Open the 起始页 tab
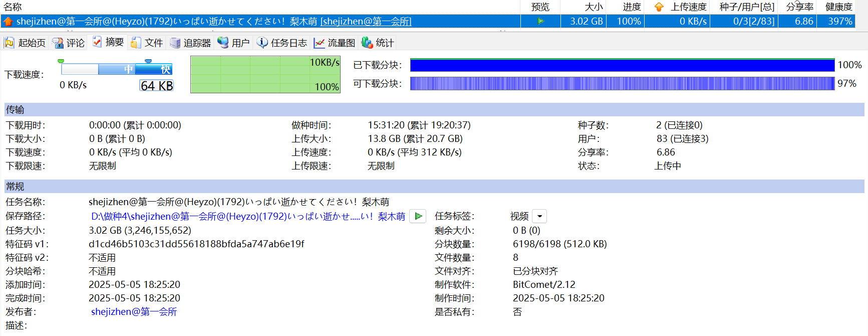 [25, 43]
